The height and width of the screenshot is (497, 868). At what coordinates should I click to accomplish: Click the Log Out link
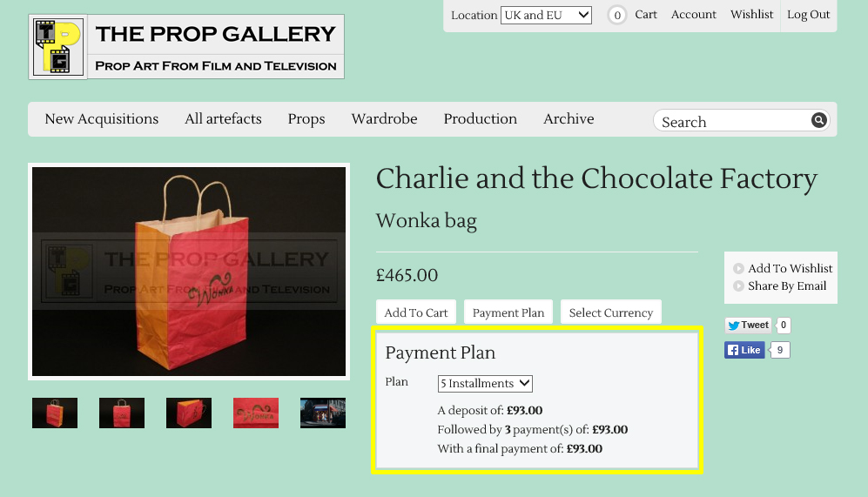point(808,15)
